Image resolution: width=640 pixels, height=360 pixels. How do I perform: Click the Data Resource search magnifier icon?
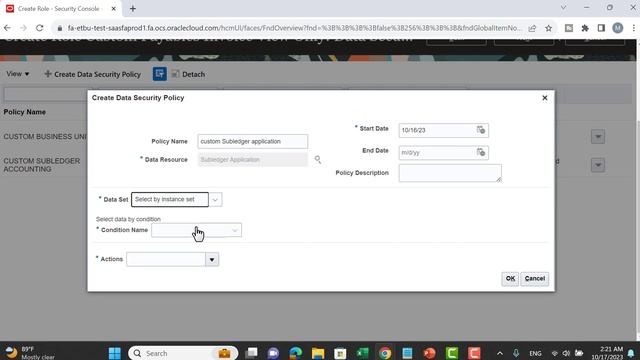[318, 160]
